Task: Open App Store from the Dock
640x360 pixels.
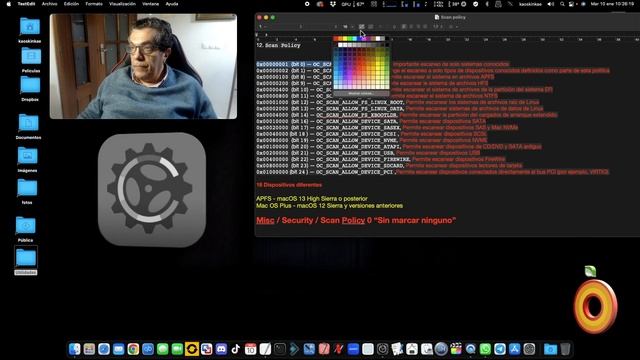Action: 515,349
